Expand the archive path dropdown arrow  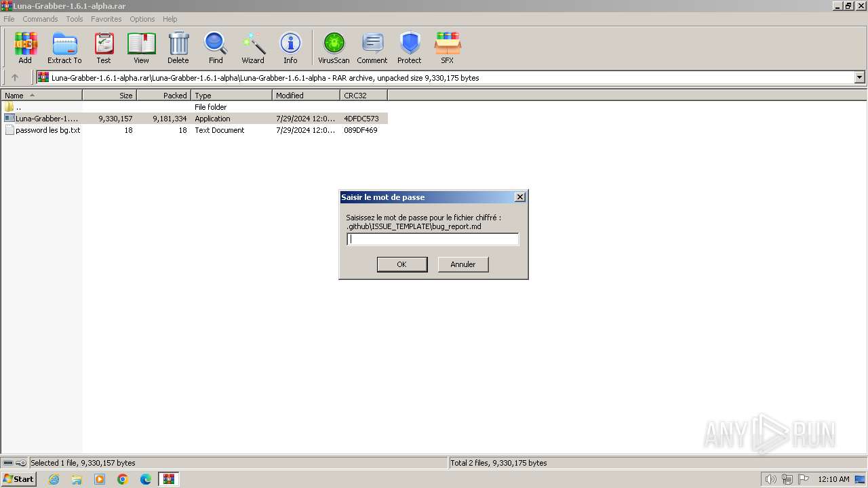point(859,78)
